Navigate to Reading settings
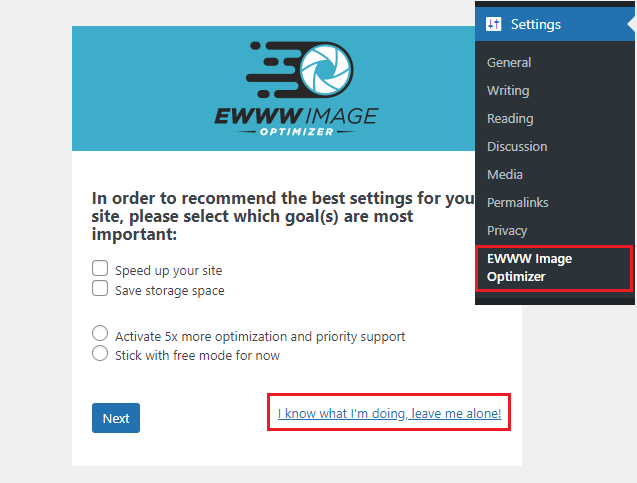Screen dimensions: 637x483 pos(510,118)
